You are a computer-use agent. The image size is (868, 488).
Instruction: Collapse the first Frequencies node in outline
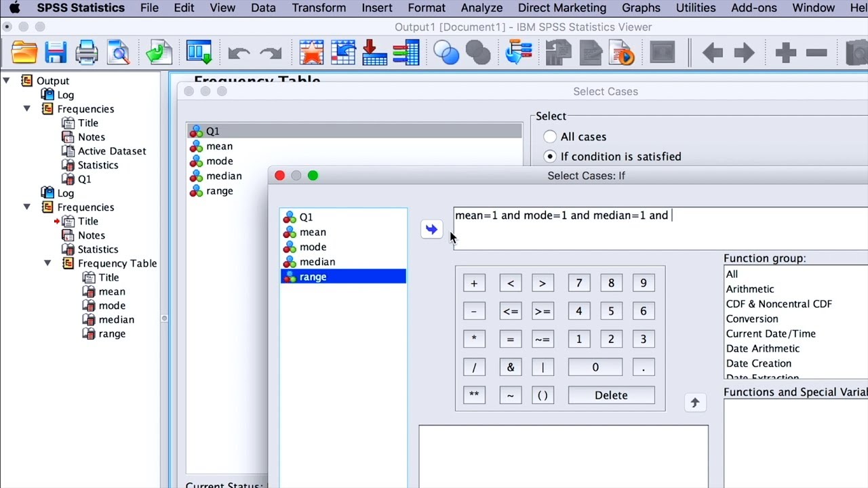[27, 108]
